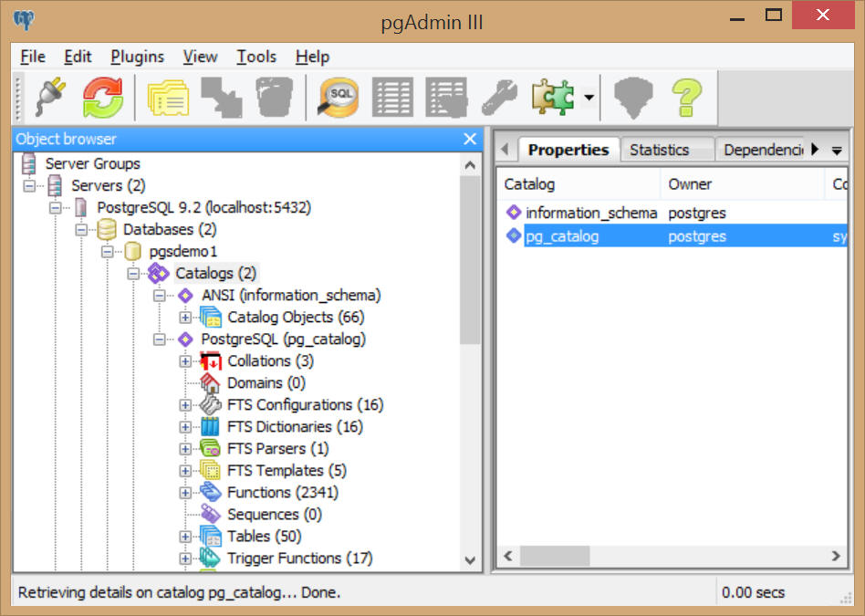Click the Databases (2) cylinder icon
The width and height of the screenshot is (865, 616).
point(107,229)
